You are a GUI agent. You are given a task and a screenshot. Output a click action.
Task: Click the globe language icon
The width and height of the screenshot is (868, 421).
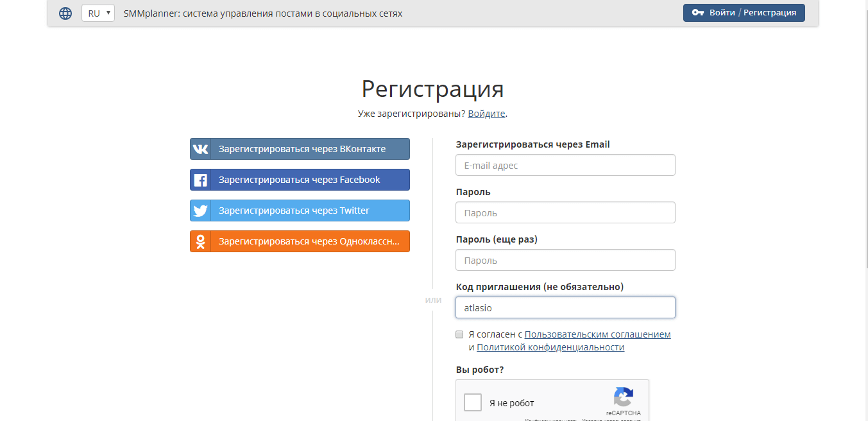click(x=65, y=13)
